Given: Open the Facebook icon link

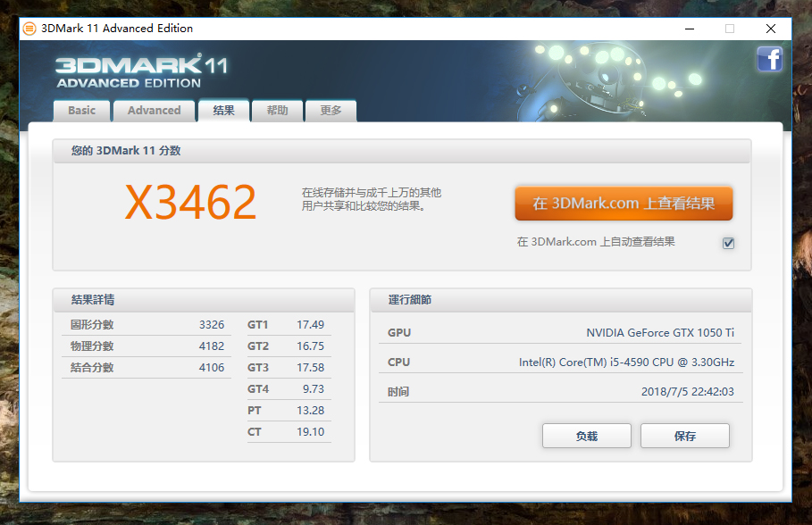Looking at the screenshot, I should [x=769, y=59].
